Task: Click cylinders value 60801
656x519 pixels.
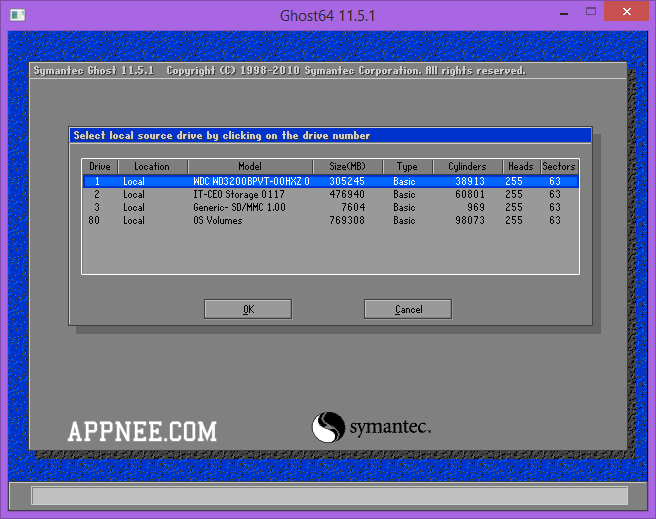Action: [x=470, y=194]
